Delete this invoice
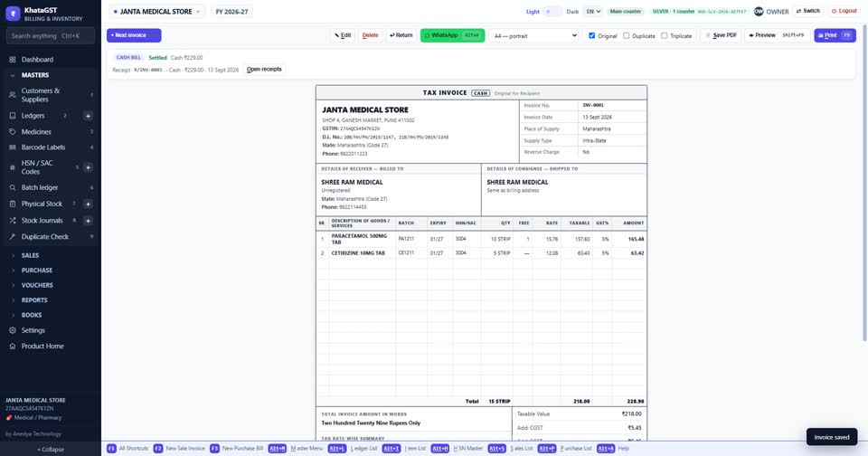Viewport: 868px width, 456px height. click(x=370, y=35)
